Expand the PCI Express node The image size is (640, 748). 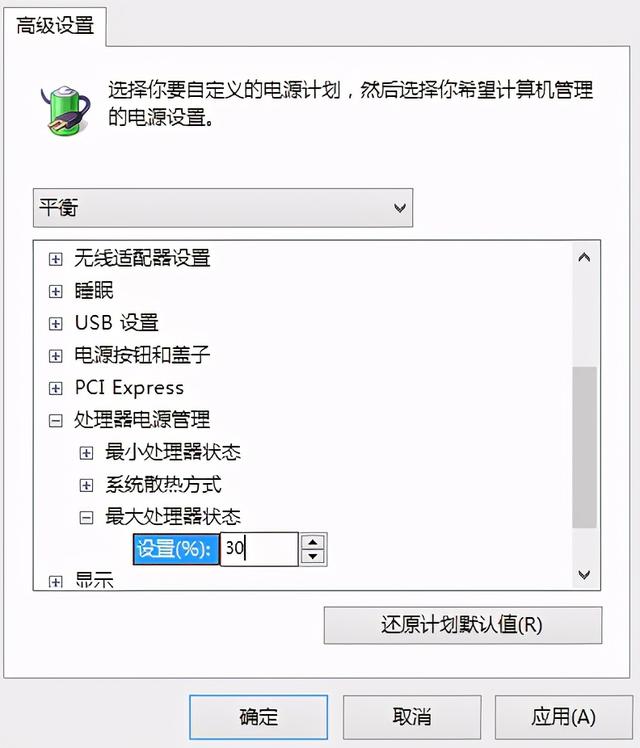pyautogui.click(x=56, y=388)
